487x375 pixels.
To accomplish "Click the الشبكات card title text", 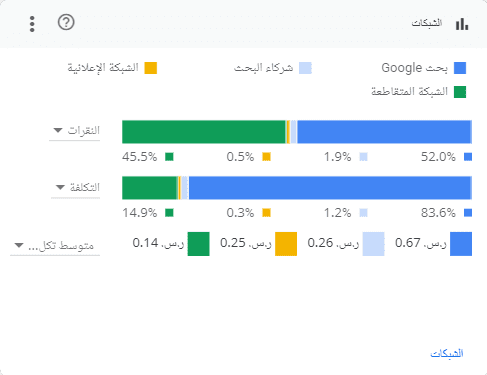I will tap(427, 23).
